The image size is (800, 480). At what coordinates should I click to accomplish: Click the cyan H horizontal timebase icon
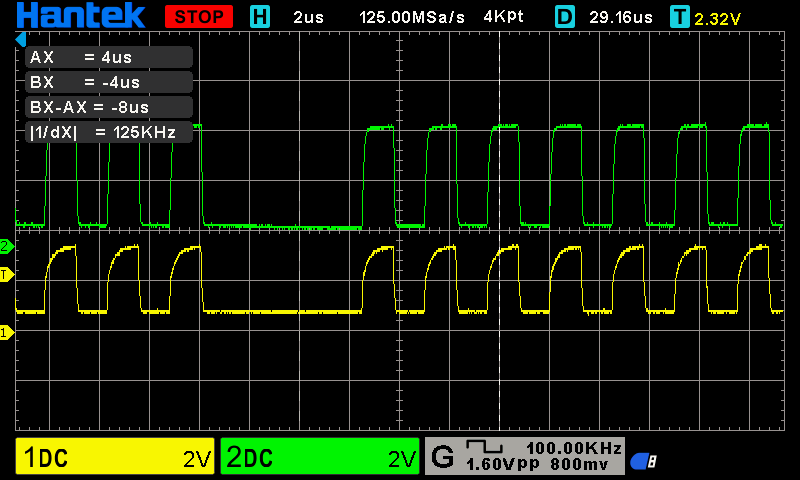[260, 17]
